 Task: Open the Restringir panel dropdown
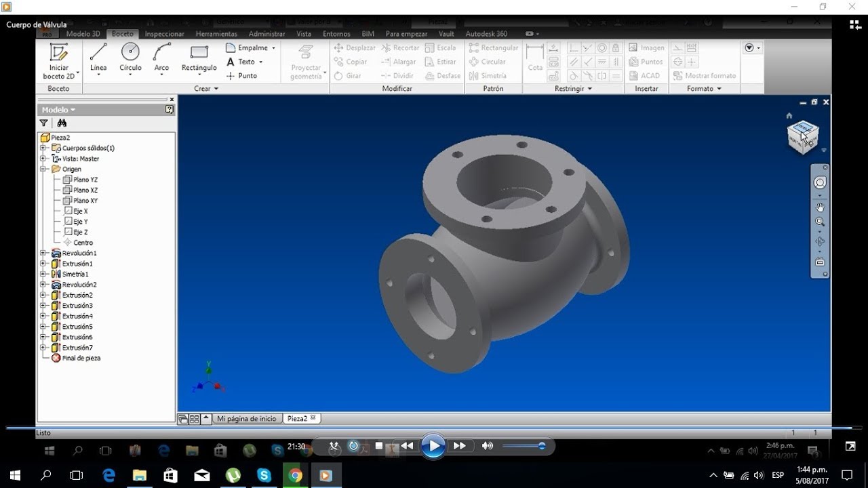tap(574, 89)
